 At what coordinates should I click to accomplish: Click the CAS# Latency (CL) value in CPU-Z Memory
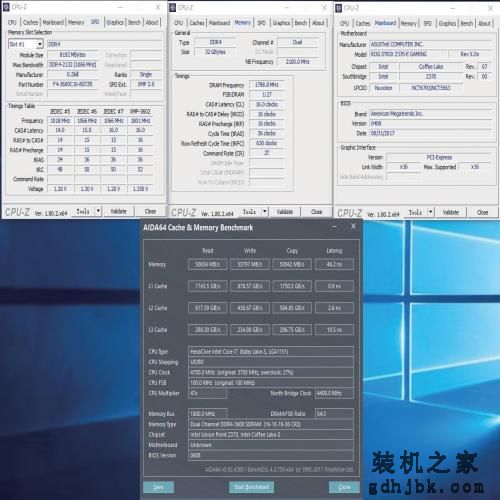click(x=267, y=104)
